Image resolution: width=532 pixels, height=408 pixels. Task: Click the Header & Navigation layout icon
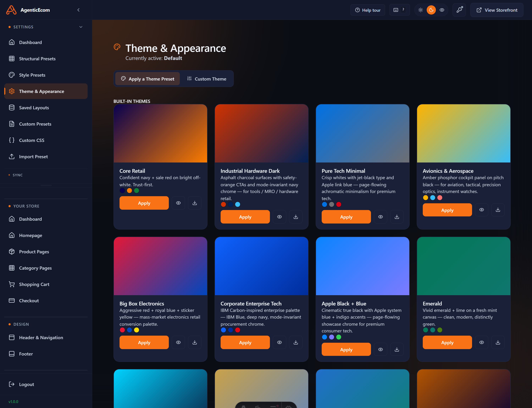pos(12,338)
